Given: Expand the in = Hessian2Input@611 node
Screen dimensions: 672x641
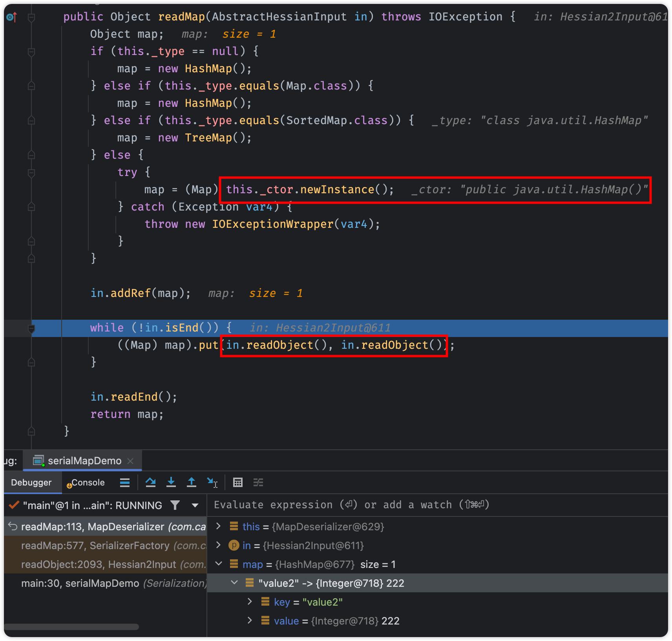Looking at the screenshot, I should (x=219, y=545).
